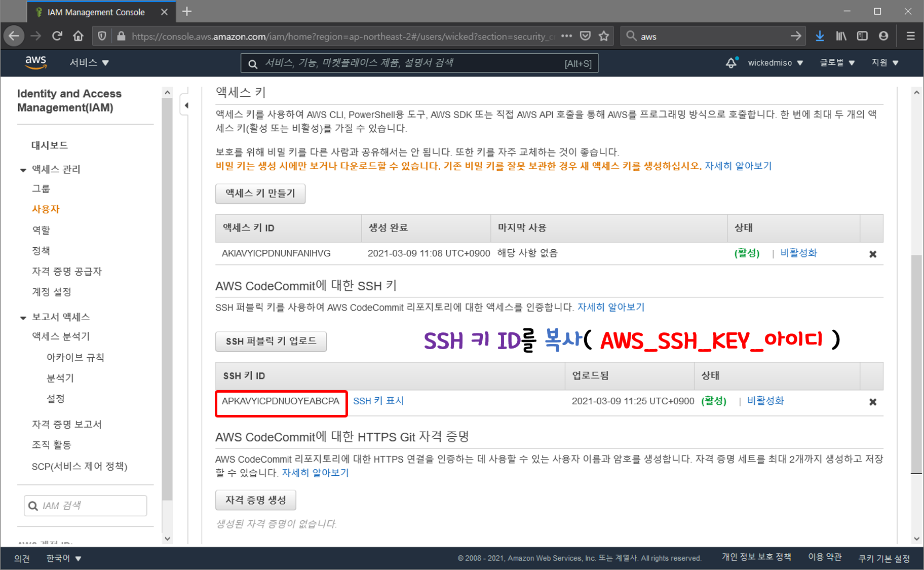Image resolution: width=924 pixels, height=570 pixels.
Task: Click the SSH 키 표시 link
Action: click(x=378, y=401)
